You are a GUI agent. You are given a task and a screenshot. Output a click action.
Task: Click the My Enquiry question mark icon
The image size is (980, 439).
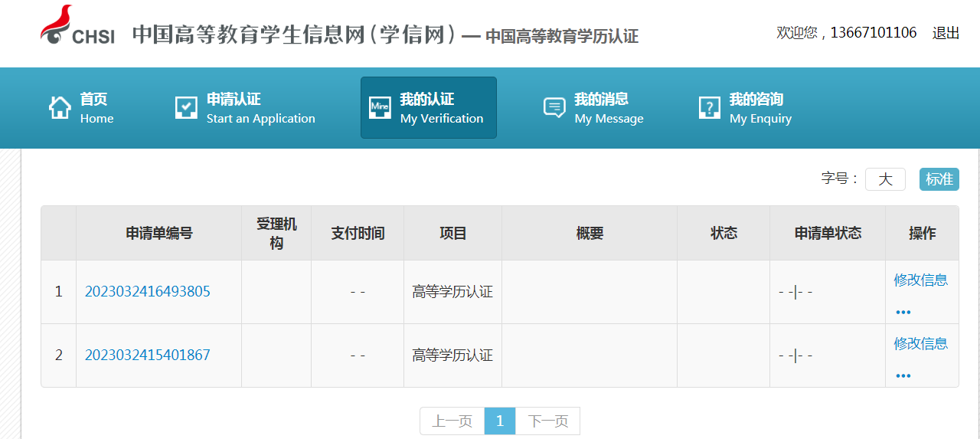pos(709,108)
